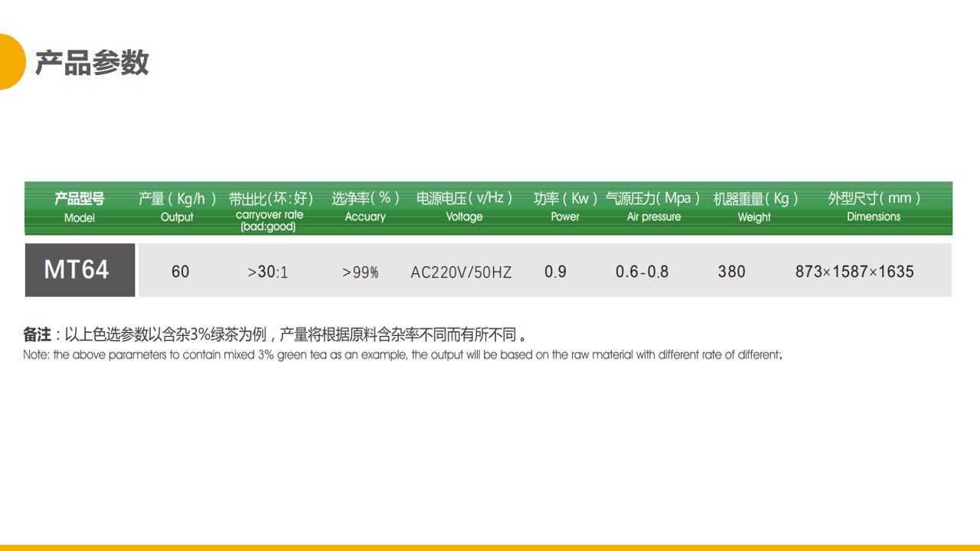Select the 机器重量 Weight header cell

point(754,207)
